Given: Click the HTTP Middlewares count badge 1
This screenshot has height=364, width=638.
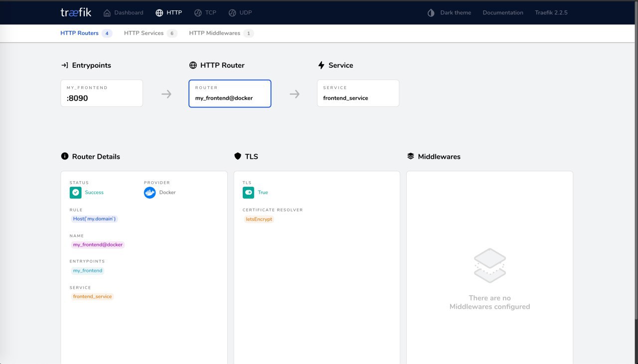Looking at the screenshot, I should click(x=249, y=33).
